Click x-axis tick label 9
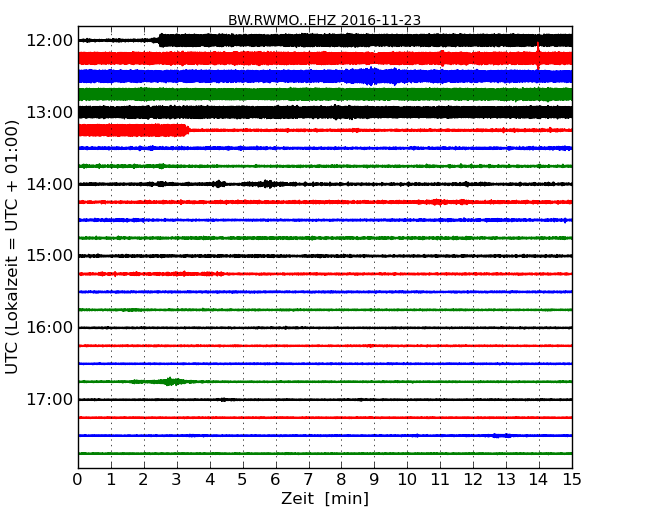The height and width of the screenshot is (520, 650). tap(374, 479)
